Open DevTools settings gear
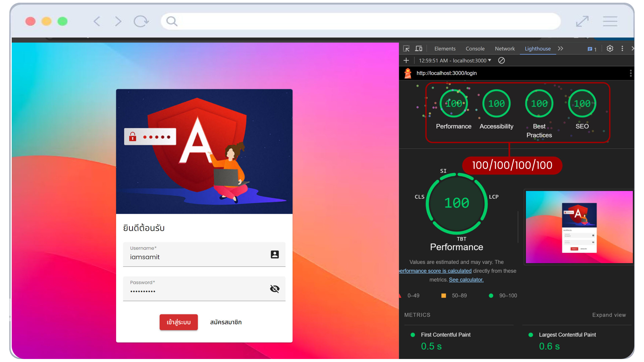The height and width of the screenshot is (362, 644). 610,49
